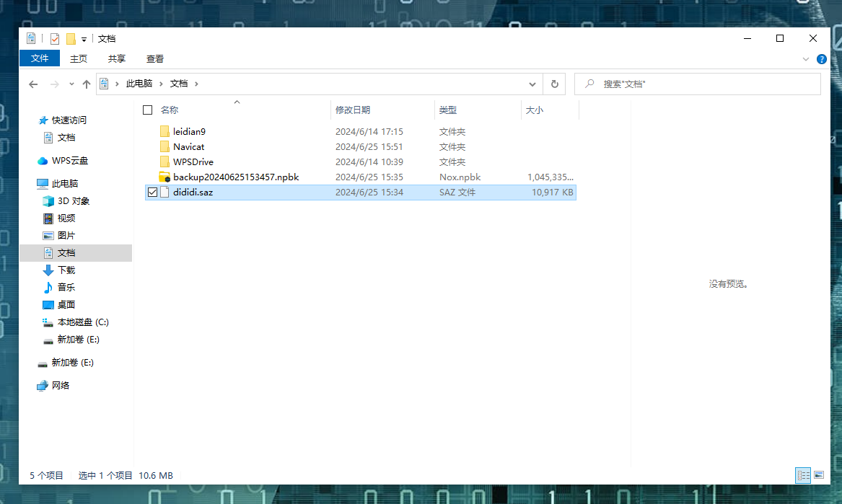Screen dimensions: 842x504
Task: Toggle the select all items checkbox
Action: 148,110
